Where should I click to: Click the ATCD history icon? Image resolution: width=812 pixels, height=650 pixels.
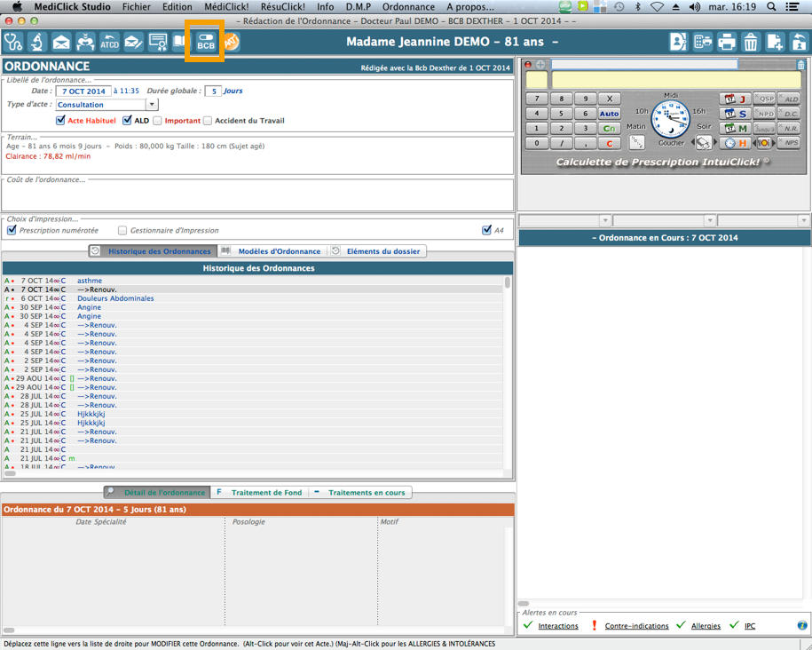(x=109, y=42)
